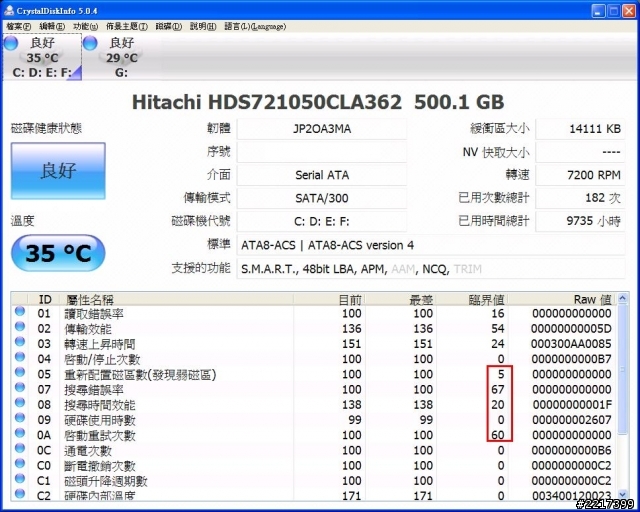The image size is (640, 512).
Task: Click the status orb of row 01 讀取錯誤率
Action: click(x=20, y=312)
